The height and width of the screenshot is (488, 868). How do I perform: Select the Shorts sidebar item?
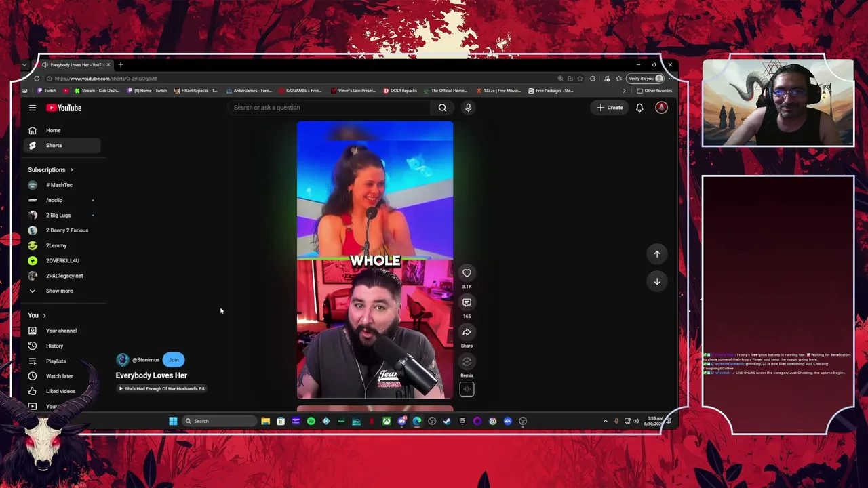63,145
